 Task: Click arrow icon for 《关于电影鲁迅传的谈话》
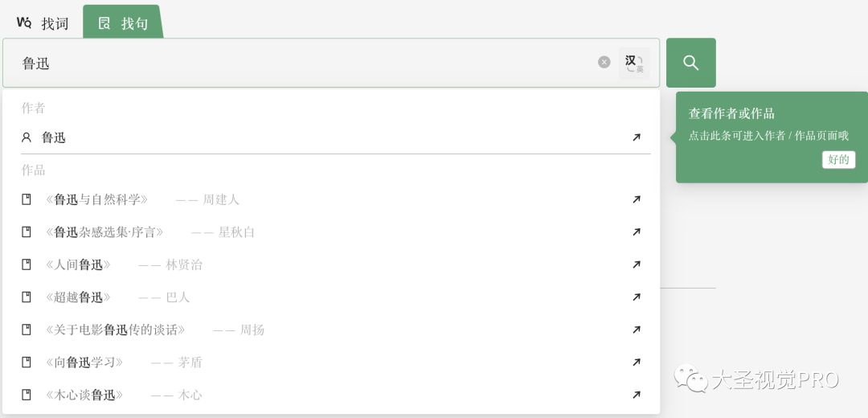pyautogui.click(x=637, y=330)
